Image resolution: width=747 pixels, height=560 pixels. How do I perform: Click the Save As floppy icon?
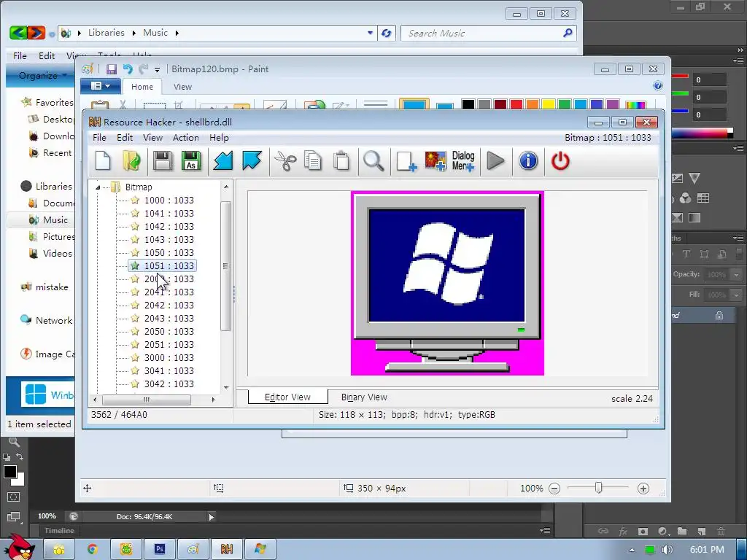[191, 161]
